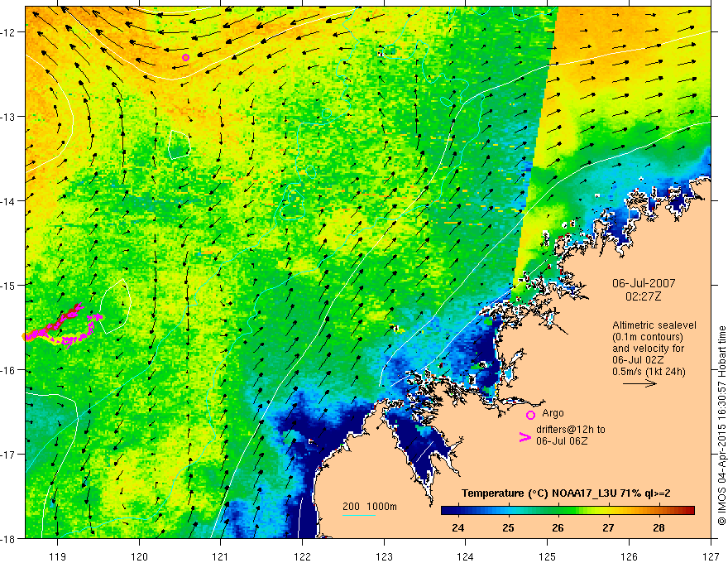
Task: Click the 24 value on color scale
Action: pyautogui.click(x=457, y=527)
